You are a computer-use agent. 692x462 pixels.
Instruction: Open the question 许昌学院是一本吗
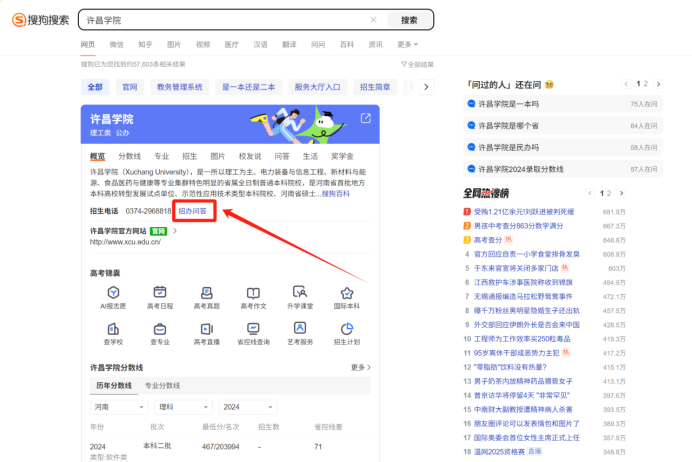563,104
